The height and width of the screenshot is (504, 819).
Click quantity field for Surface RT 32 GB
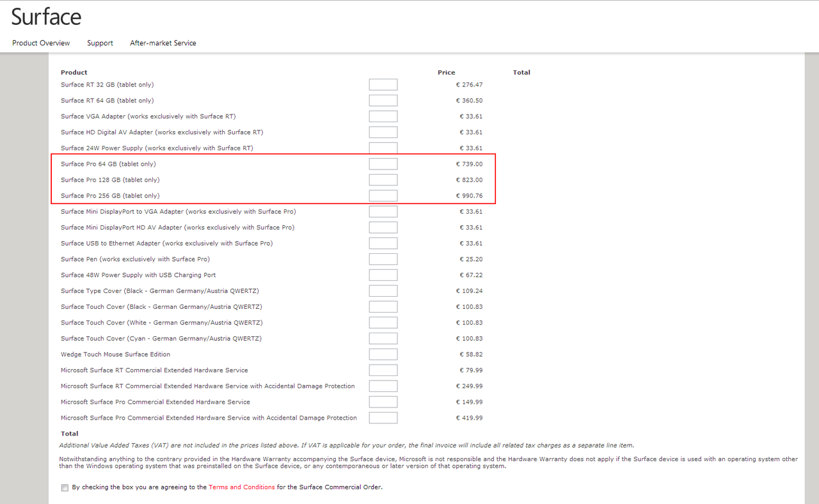pos(383,84)
